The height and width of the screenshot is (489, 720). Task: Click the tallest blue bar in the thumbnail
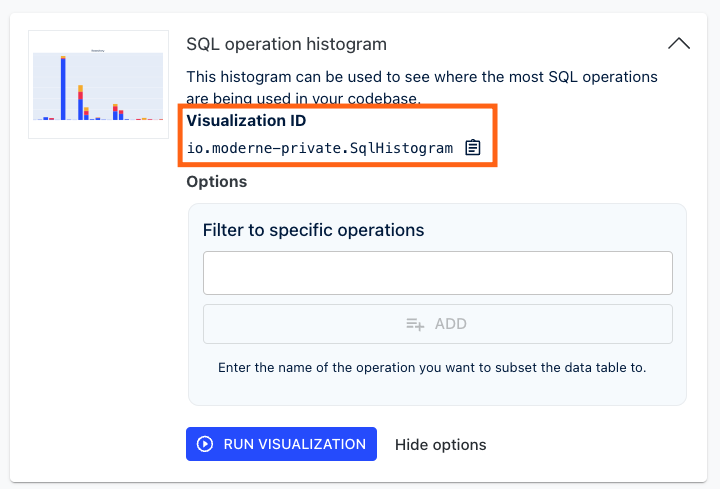click(63, 88)
